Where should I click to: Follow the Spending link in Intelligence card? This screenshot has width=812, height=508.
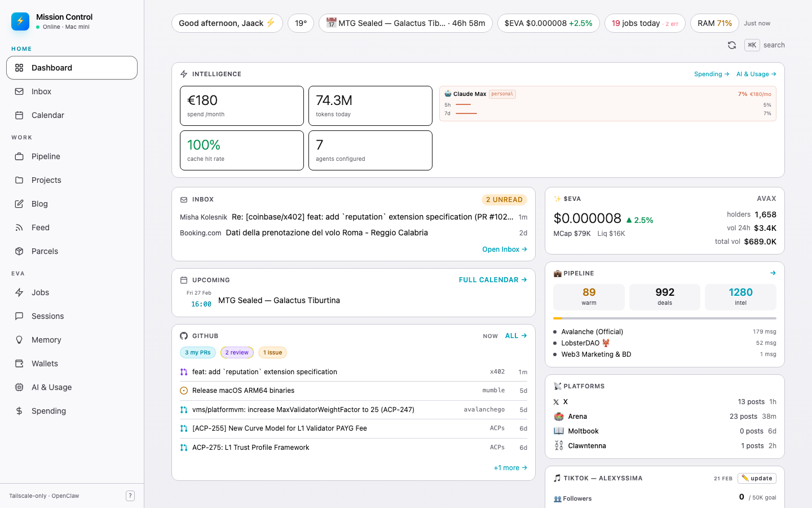click(712, 74)
